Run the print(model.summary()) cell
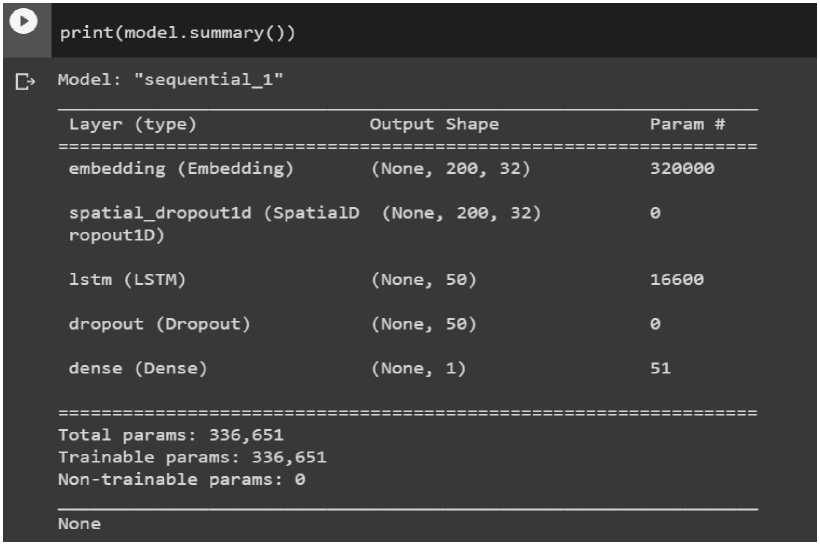Screen dimensions: 820x545 click(25, 22)
